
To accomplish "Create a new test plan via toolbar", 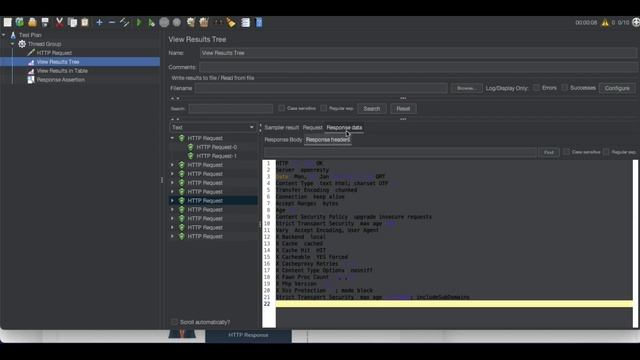I will tap(7, 22).
